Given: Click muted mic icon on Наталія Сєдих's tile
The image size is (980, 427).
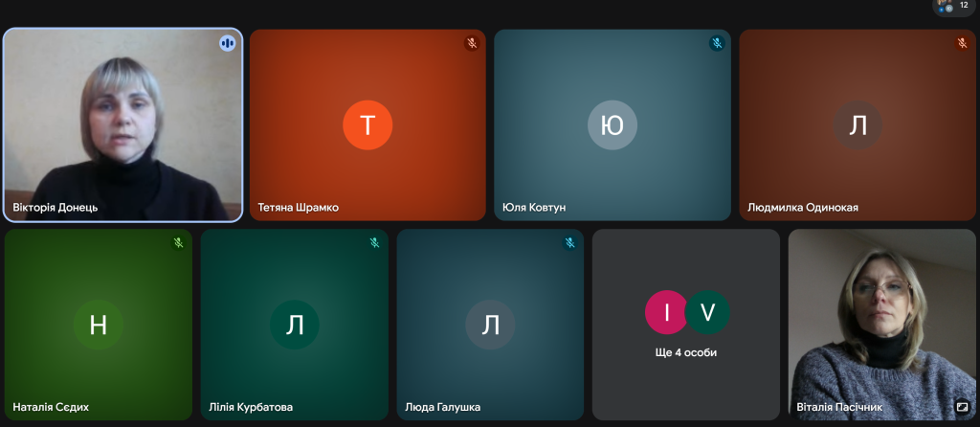Looking at the screenshot, I should pos(178,243).
